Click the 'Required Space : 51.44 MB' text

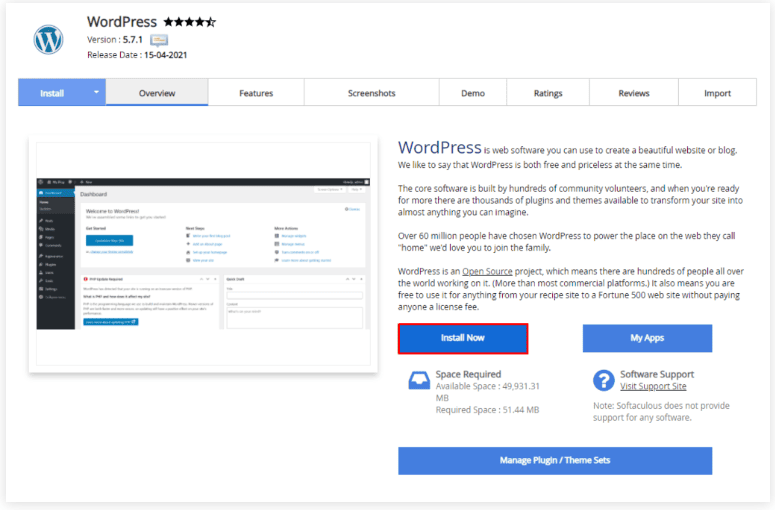click(x=487, y=410)
